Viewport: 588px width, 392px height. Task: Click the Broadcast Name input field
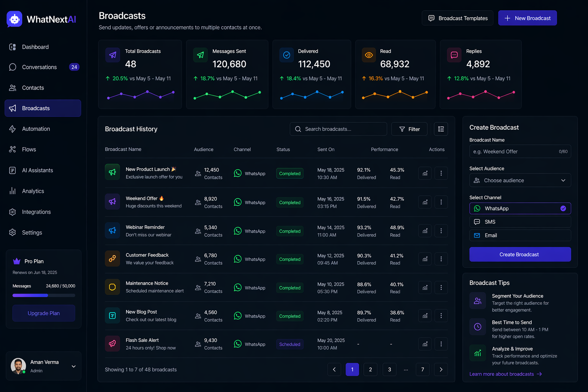520,152
